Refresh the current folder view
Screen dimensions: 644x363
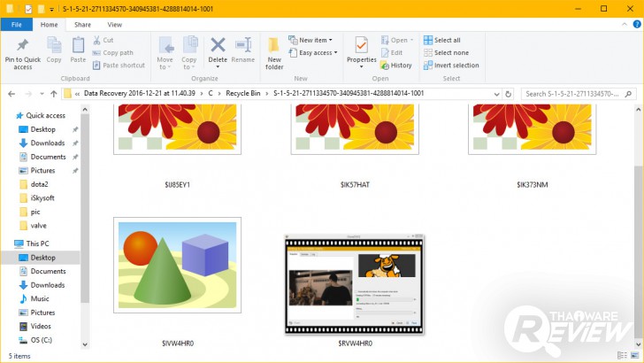508,94
